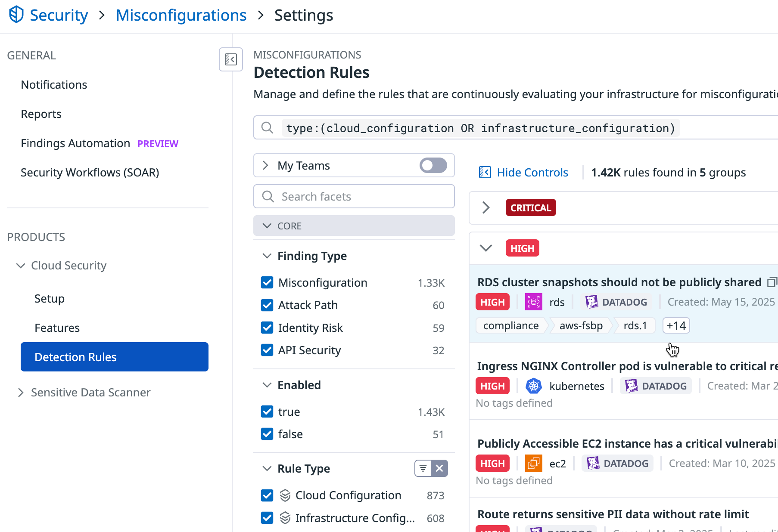Screen dimensions: 778x532
Task: Clear the Rule Type filter with the X icon
Action: point(440,468)
